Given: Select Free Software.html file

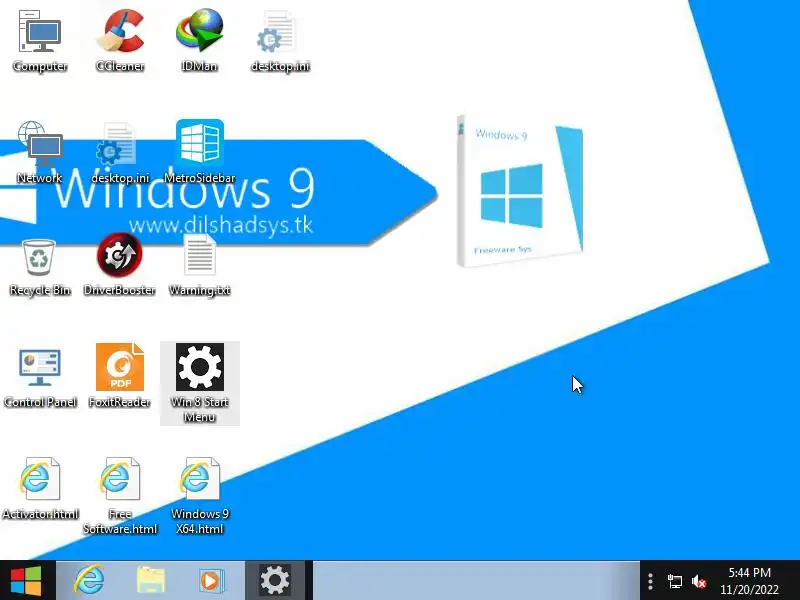Looking at the screenshot, I should [120, 496].
